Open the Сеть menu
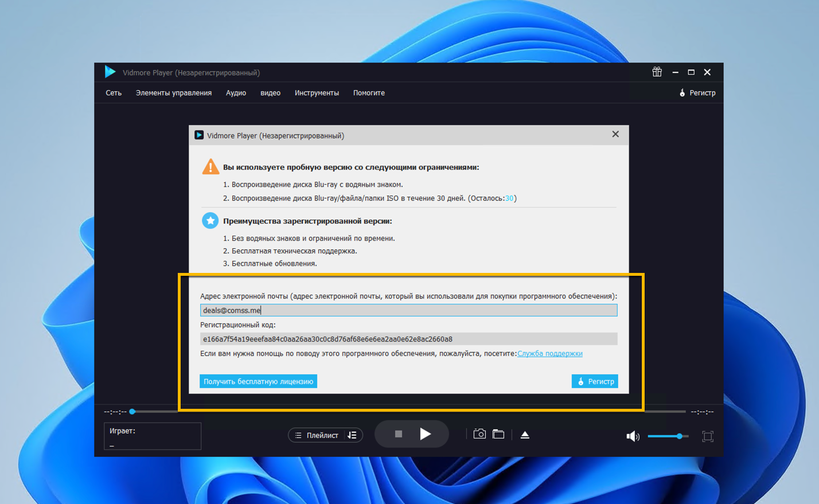Viewport: 819px width, 504px height. [x=114, y=93]
